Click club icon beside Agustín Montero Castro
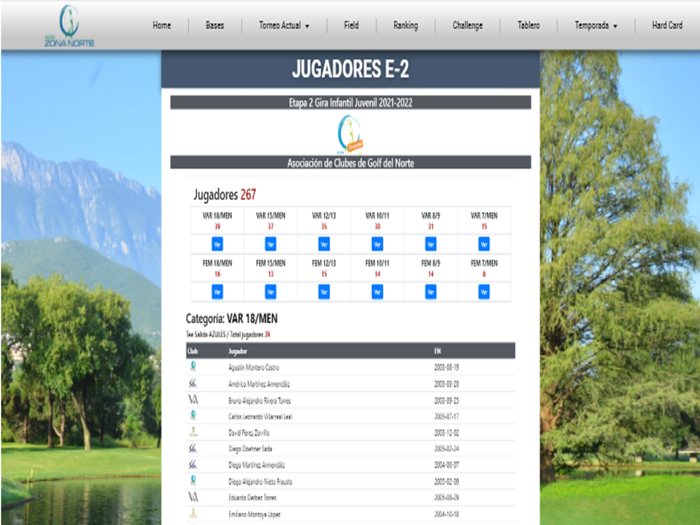 (193, 367)
